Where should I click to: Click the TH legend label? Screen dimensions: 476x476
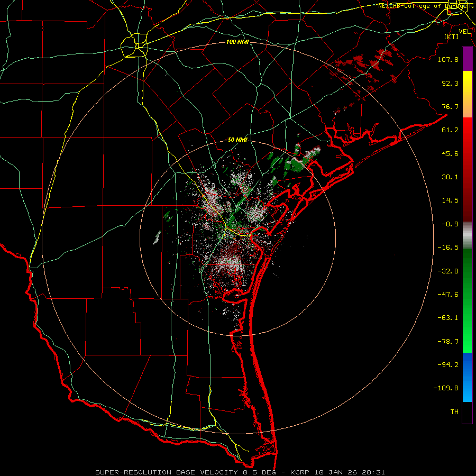coord(454,412)
